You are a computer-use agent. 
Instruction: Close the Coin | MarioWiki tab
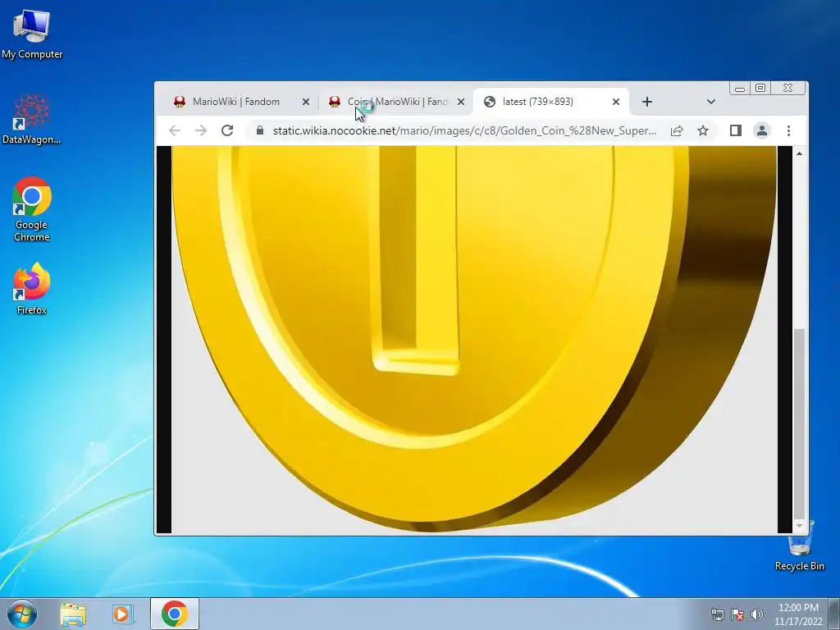461,102
